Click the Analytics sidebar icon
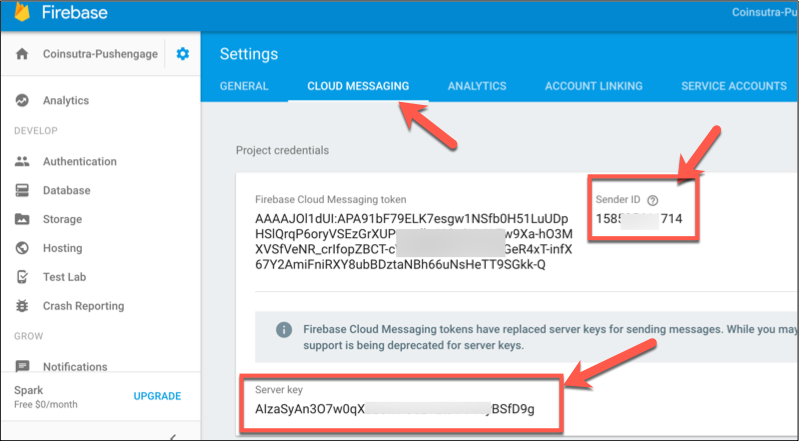Screen dimensions: 799x441 (x=22, y=100)
